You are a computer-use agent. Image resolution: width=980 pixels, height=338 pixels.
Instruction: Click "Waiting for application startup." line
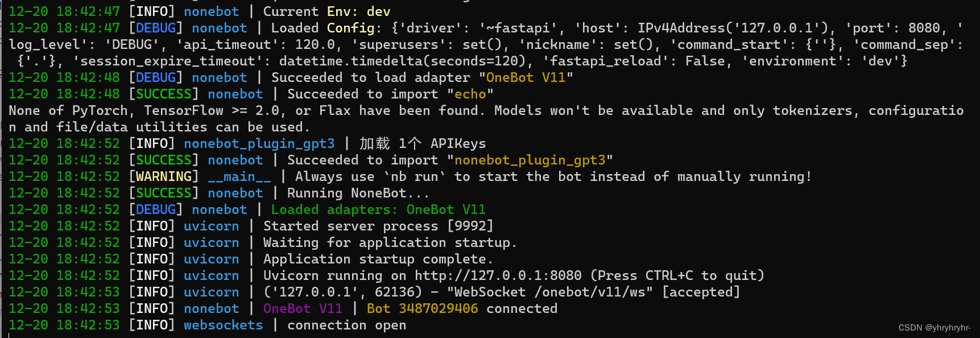pyautogui.click(x=390, y=242)
